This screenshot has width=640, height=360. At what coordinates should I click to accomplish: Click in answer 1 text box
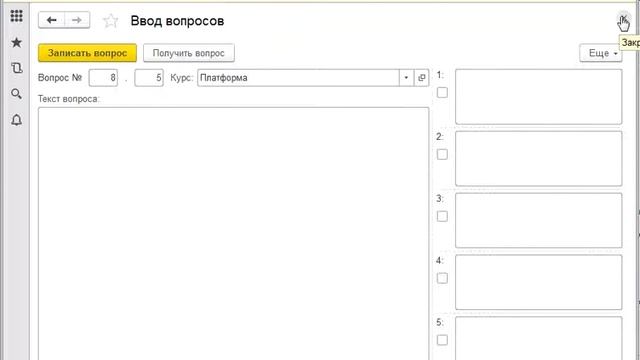point(539,97)
